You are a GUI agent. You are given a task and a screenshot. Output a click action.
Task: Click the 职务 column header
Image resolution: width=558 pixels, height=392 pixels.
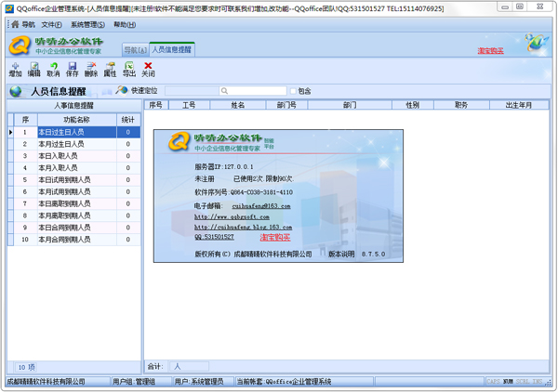461,105
